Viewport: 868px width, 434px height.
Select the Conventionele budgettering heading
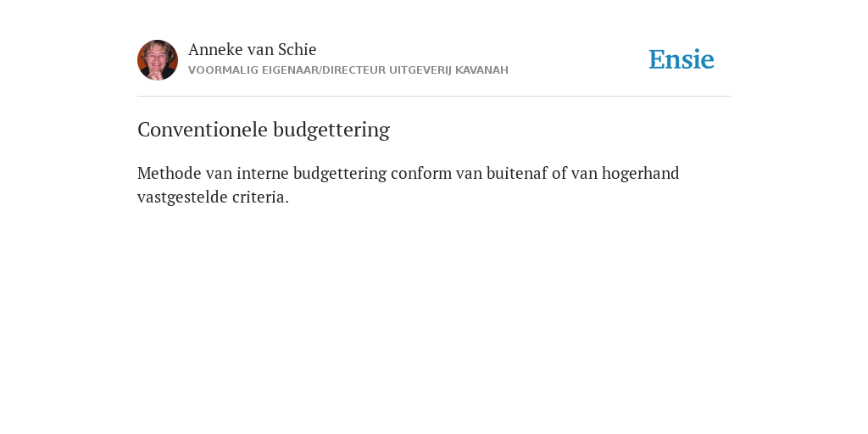pyautogui.click(x=264, y=130)
